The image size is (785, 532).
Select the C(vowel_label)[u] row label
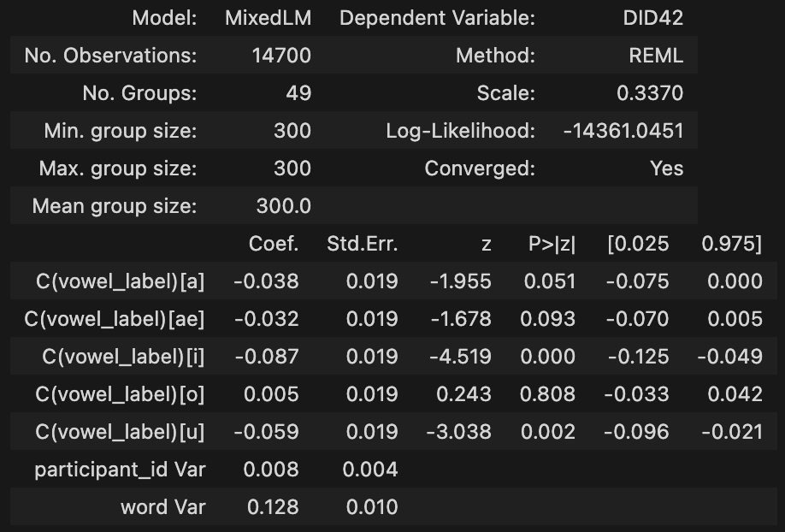[120, 432]
